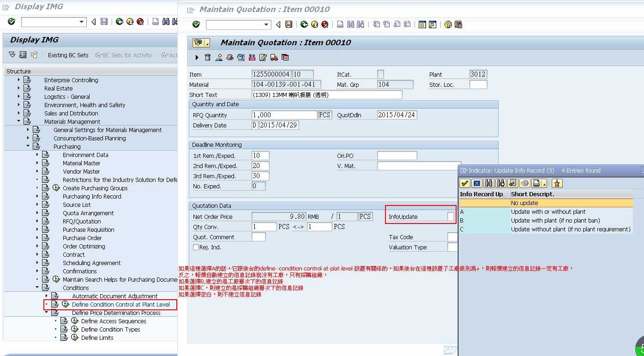Click Delete trash-can icon in quotation application toolbar
The image size is (644, 356).
(208, 57)
